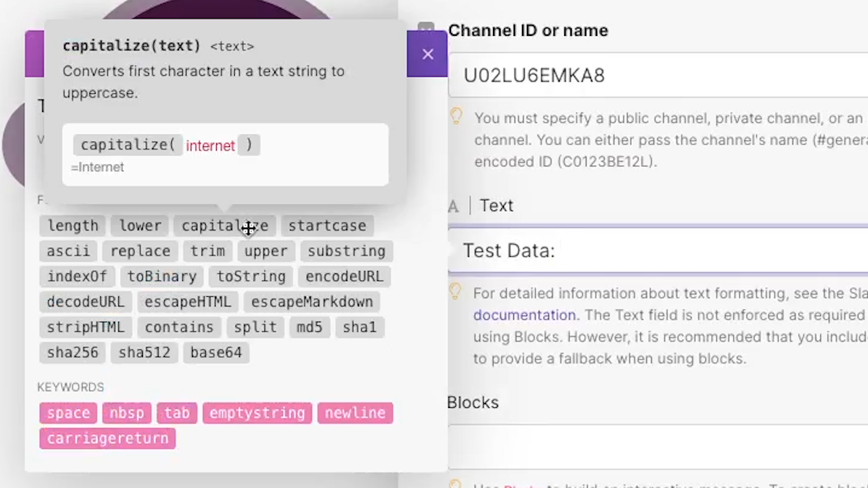The image size is (868, 488).
Task: Select the space keyword pill
Action: [x=68, y=413]
